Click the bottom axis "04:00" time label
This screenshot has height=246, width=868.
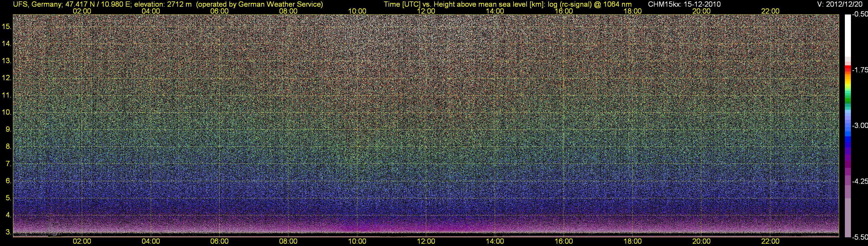pos(151,241)
